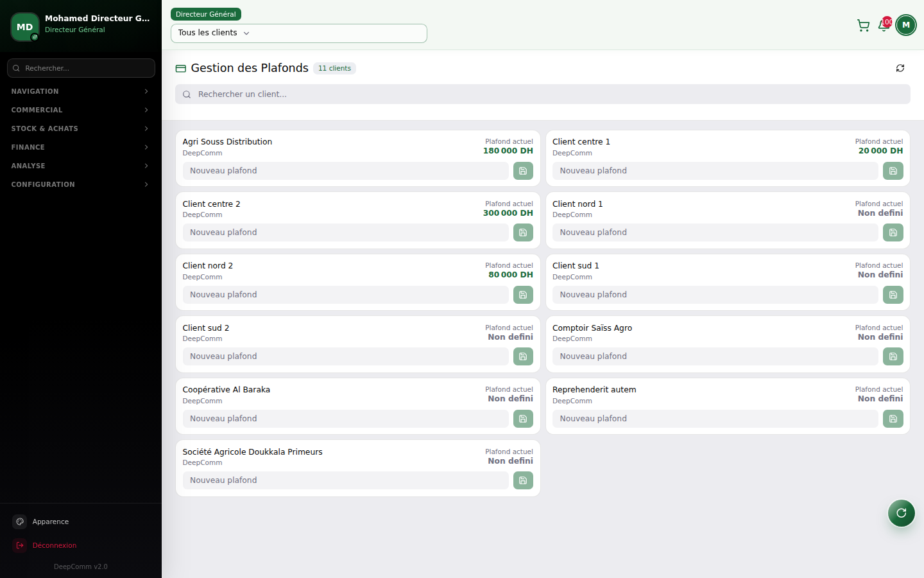Click the 80 000 DH plafond value
Screen dimensions: 924x578
coord(511,275)
